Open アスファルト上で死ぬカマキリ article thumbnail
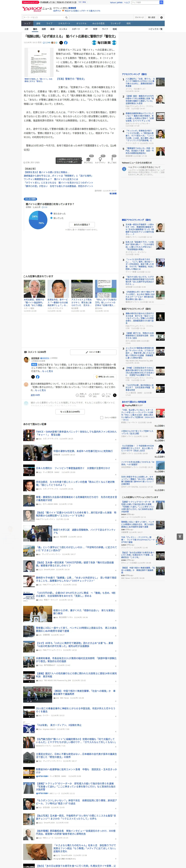Viewport: 186px width, 868px height. pos(82,289)
